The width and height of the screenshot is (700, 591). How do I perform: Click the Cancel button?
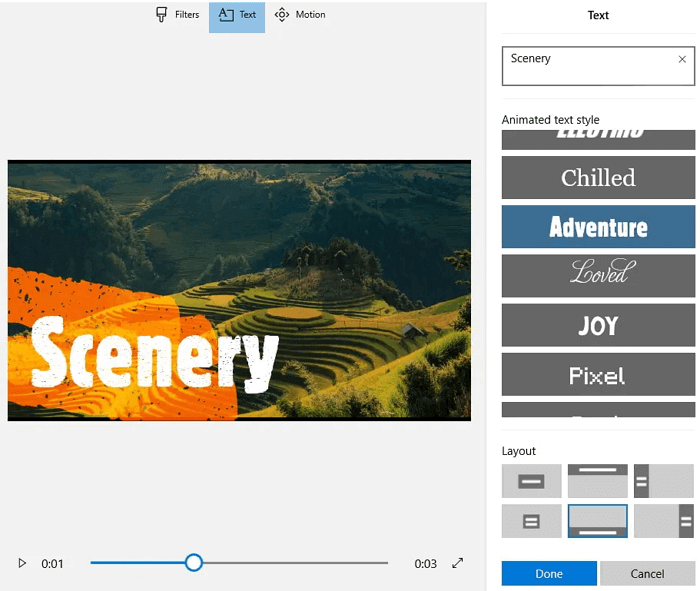pyautogui.click(x=647, y=574)
